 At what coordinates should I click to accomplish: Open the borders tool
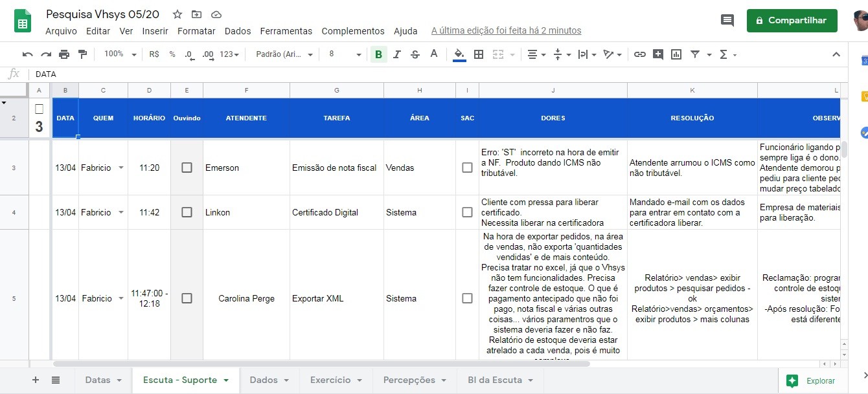[479, 54]
